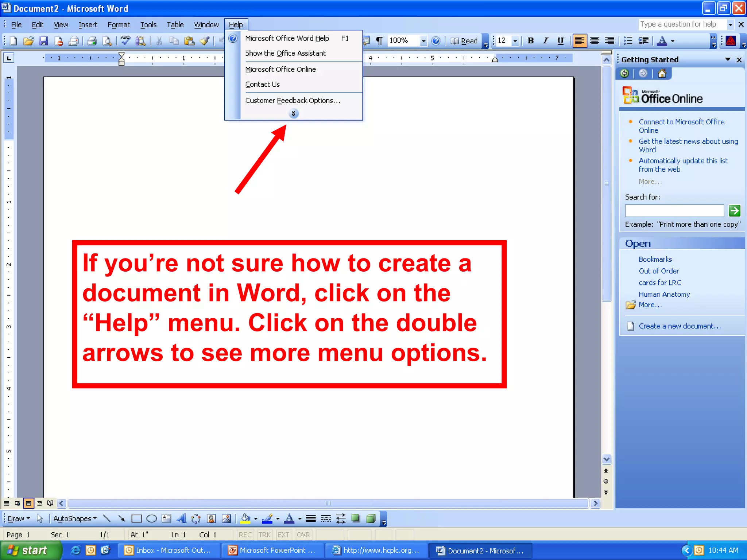Viewport: 747px width, 560px height.
Task: Insert Picture from Drawing toolbar
Action: [227, 518]
